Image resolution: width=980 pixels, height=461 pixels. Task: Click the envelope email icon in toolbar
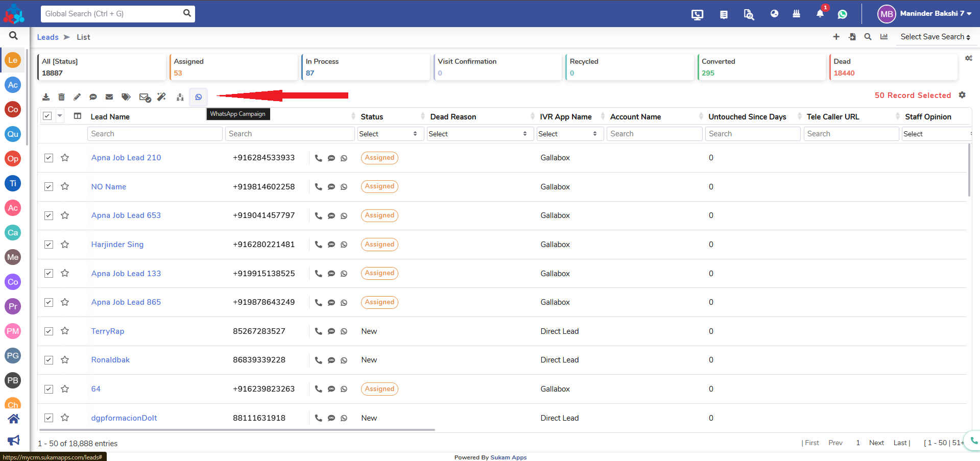pyautogui.click(x=109, y=97)
